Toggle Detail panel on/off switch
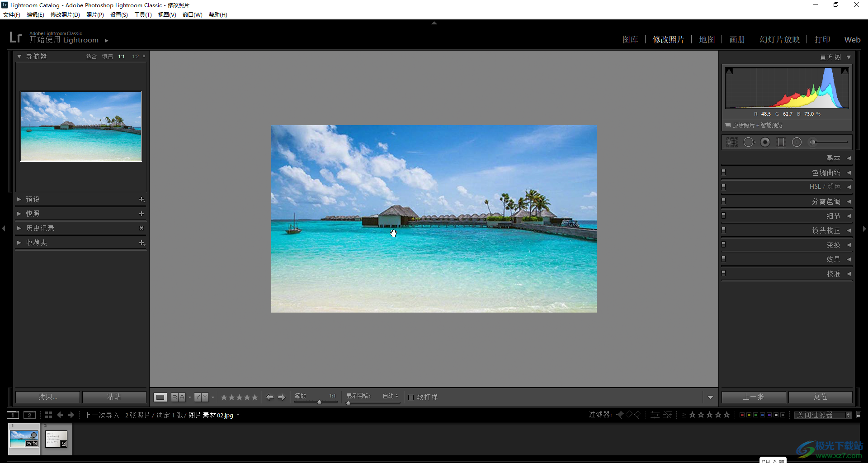The width and height of the screenshot is (868, 463). pos(724,215)
